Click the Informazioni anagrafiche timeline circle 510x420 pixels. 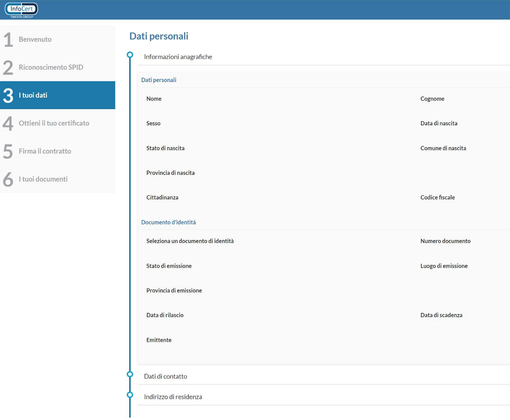click(130, 55)
